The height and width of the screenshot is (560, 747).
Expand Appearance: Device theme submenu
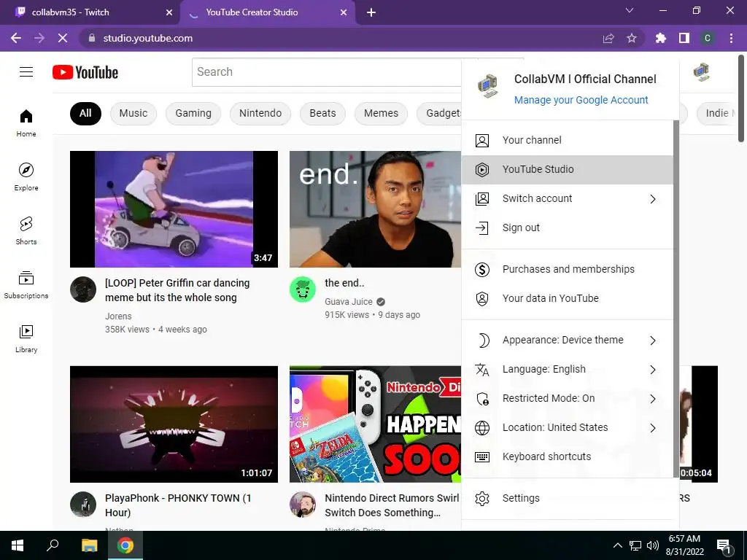(653, 341)
